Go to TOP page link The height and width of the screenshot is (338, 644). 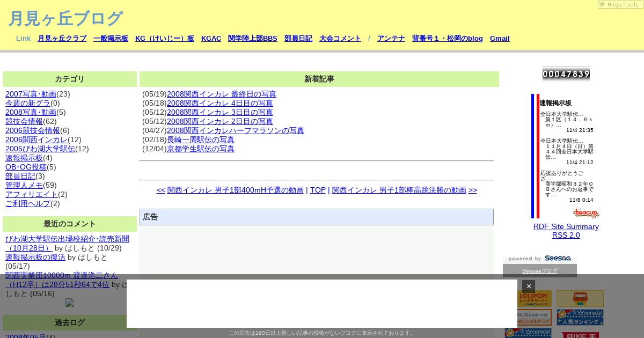pos(318,190)
